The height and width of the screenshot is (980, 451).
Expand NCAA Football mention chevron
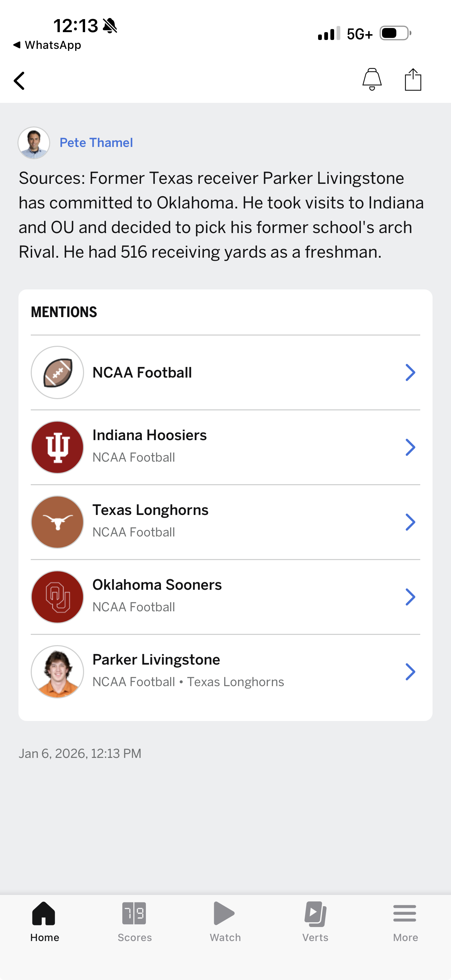[410, 372]
